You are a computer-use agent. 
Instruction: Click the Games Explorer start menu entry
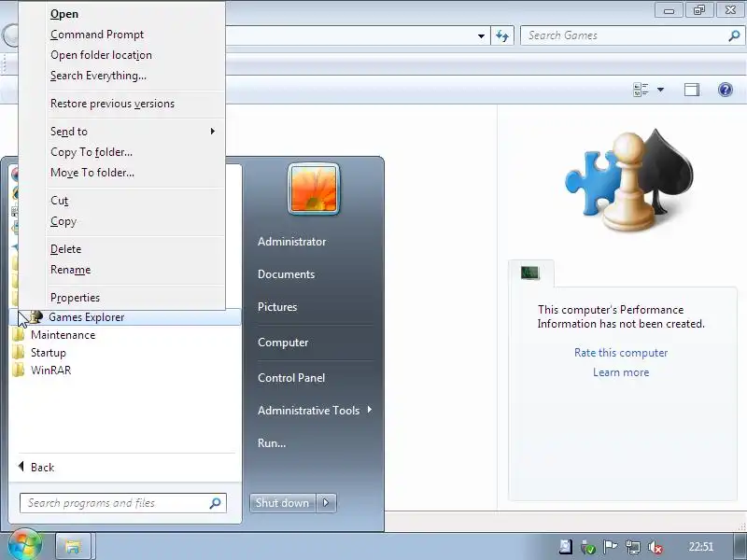coord(125,317)
